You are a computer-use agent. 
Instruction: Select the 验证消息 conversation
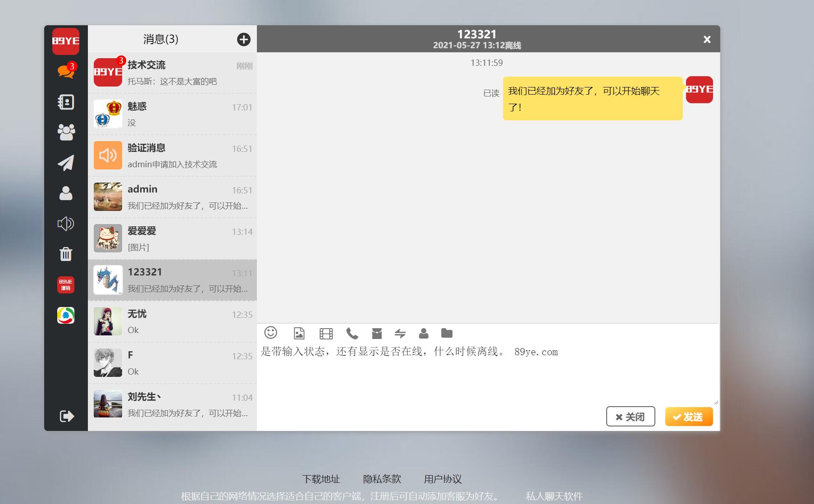tap(172, 156)
